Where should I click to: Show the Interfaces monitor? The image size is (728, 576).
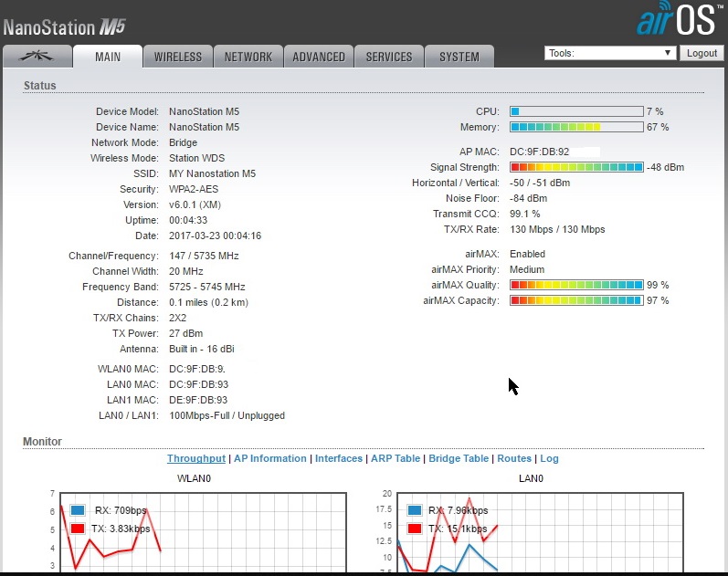[339, 458]
